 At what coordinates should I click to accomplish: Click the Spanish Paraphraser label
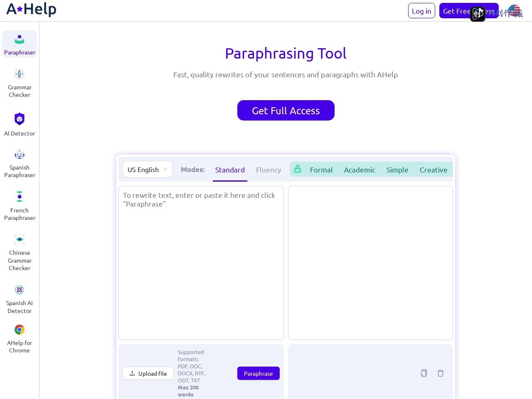coord(20,171)
